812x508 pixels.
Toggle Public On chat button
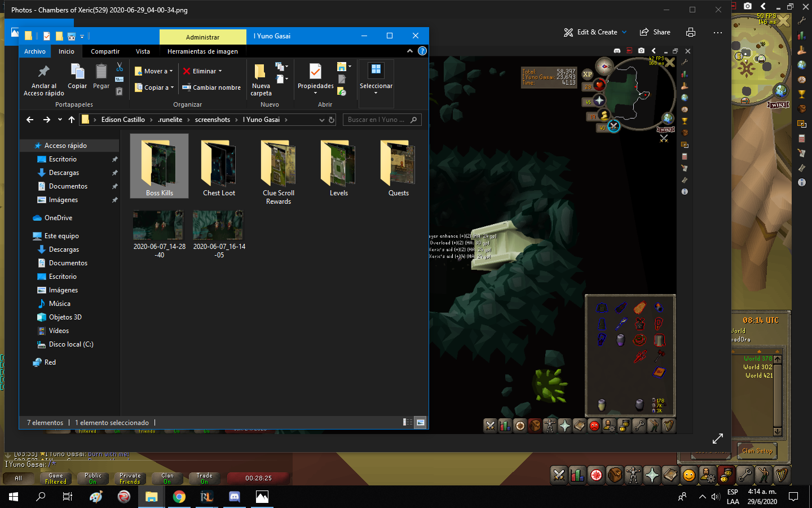93,479
